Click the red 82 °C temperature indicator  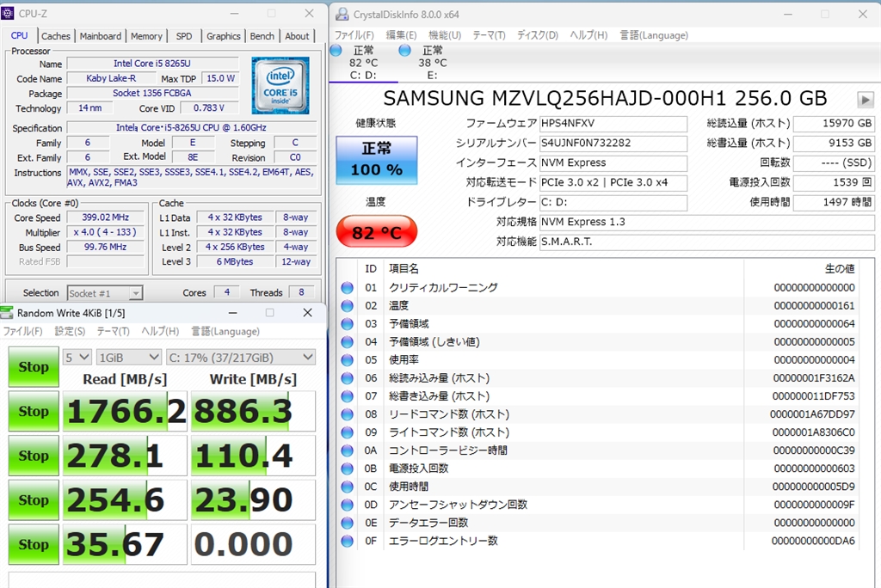377,231
